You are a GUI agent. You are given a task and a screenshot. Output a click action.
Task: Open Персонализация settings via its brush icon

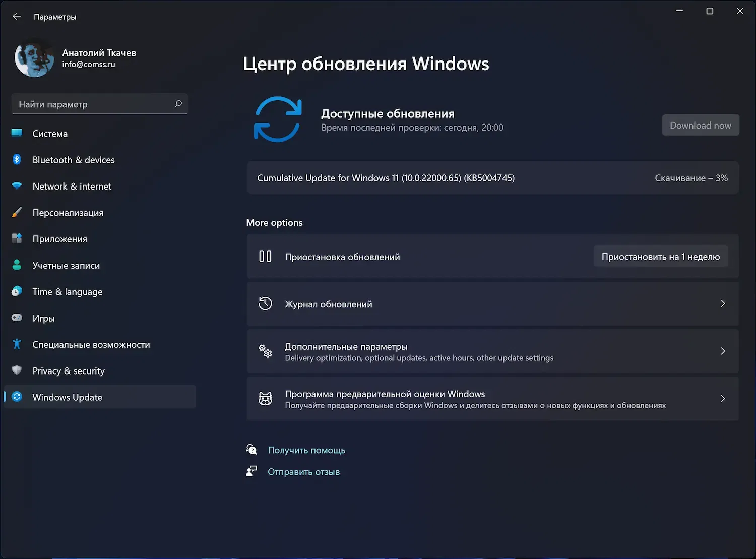coord(17,212)
